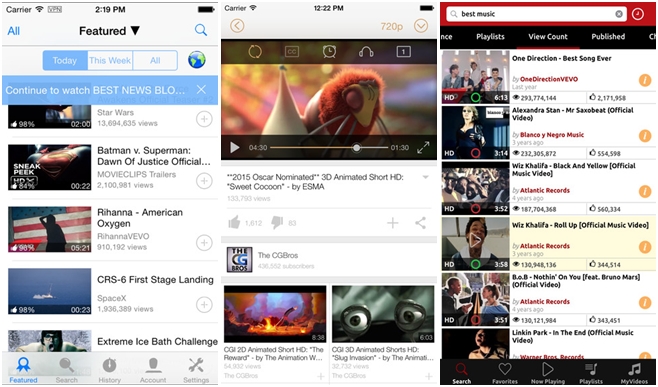Open The Reward animated short thumbnail
This screenshot has height=387, width=658.
click(275, 314)
